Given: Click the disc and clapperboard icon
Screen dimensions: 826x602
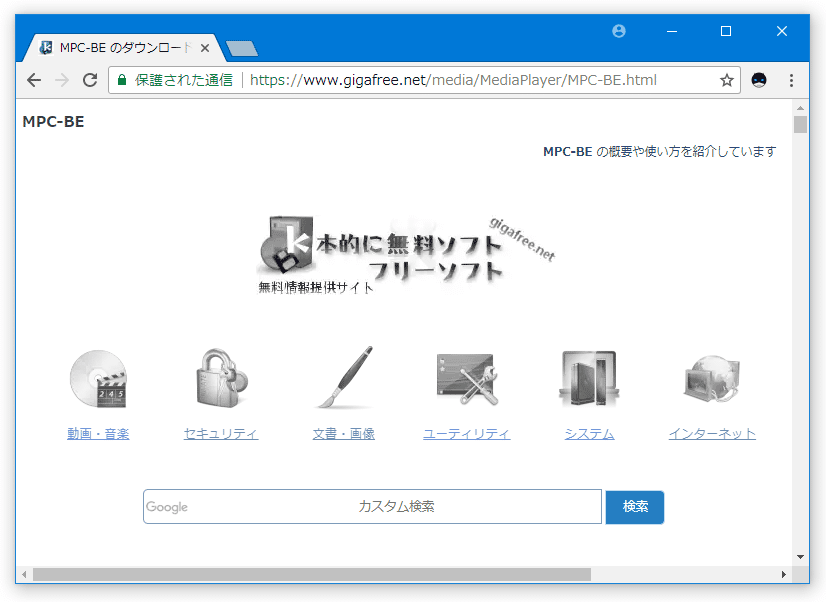Looking at the screenshot, I should click(x=99, y=378).
